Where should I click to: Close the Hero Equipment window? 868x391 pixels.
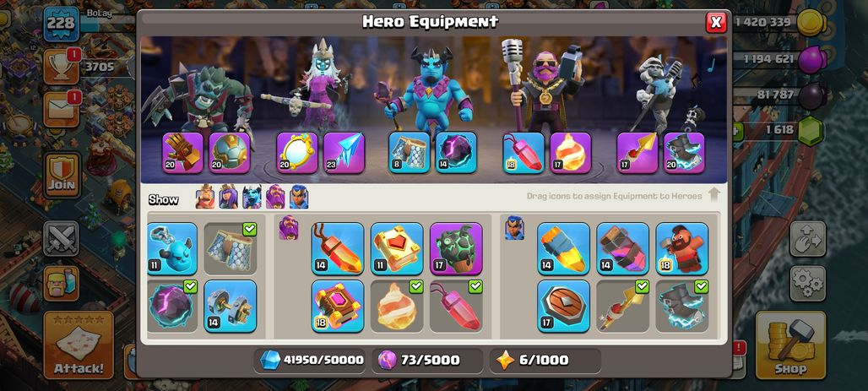click(716, 22)
